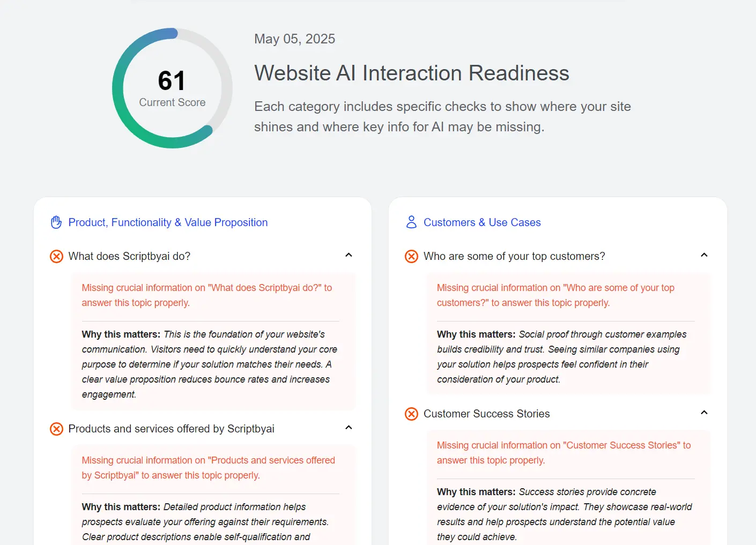Click the red error icon next to 'Who are some of your top customers?'

click(x=411, y=256)
